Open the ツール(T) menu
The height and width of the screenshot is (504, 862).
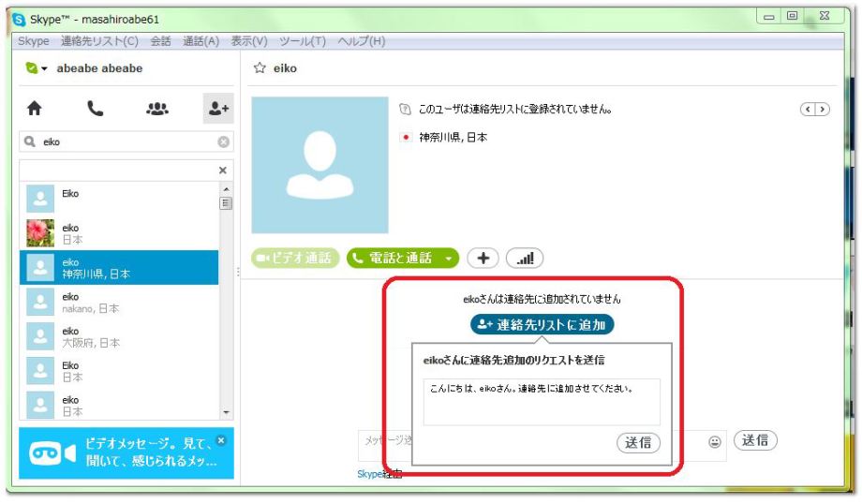tap(303, 41)
